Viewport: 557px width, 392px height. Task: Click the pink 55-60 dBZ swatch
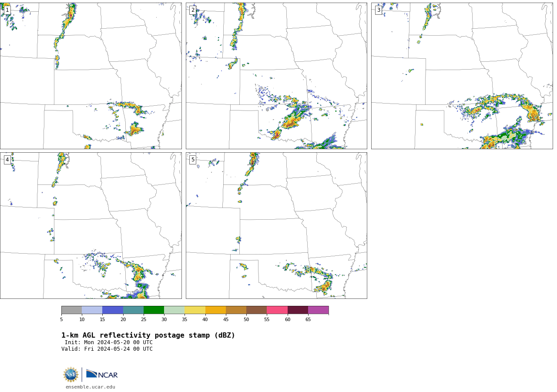click(277, 310)
